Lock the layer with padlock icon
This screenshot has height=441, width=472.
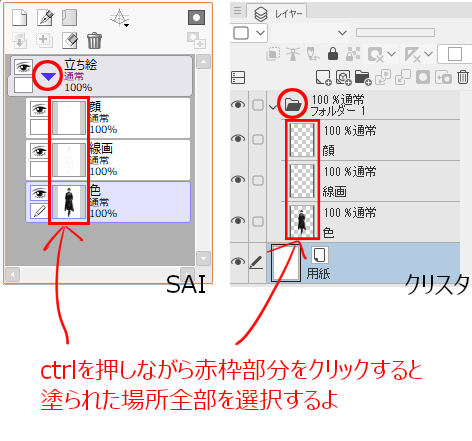[x=333, y=54]
